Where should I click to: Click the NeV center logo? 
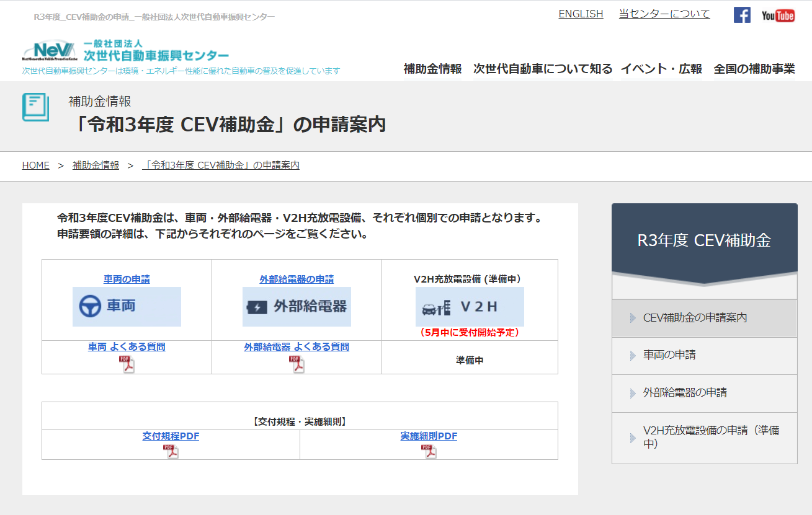(x=126, y=50)
